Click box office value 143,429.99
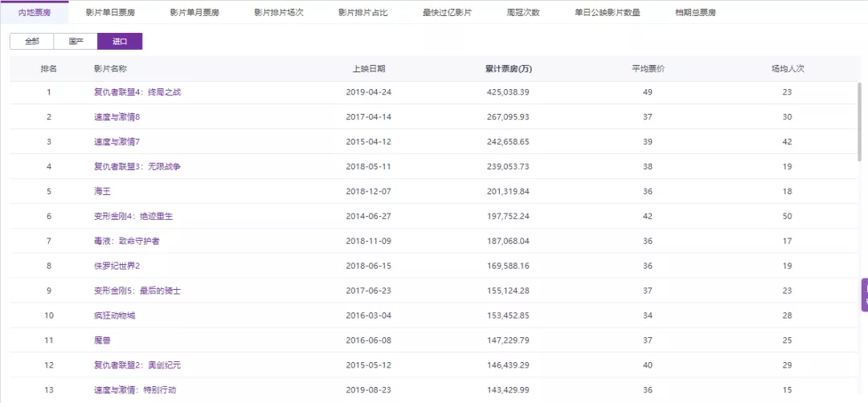This screenshot has height=403, width=868. [x=508, y=390]
